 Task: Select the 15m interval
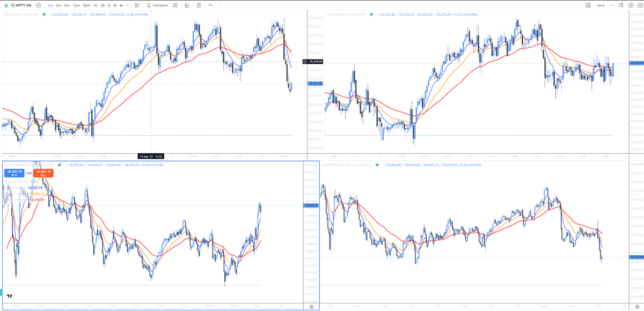point(76,5)
